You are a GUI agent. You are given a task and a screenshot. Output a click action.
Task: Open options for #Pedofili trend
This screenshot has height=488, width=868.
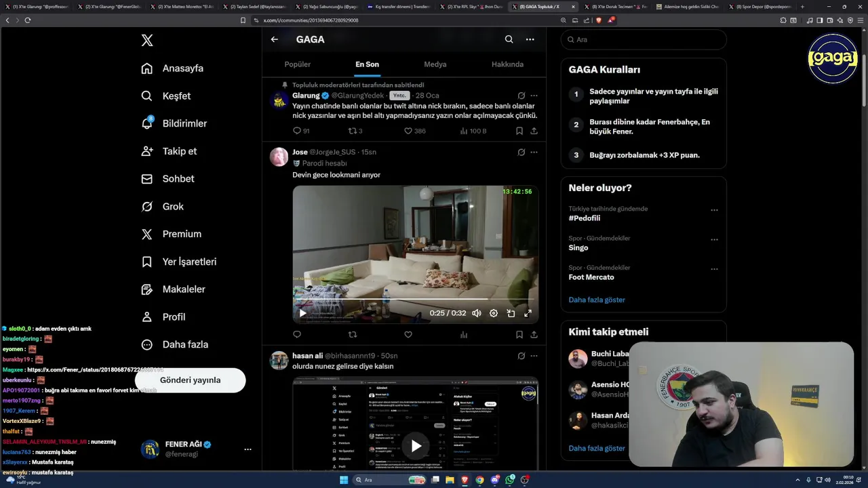click(x=714, y=210)
